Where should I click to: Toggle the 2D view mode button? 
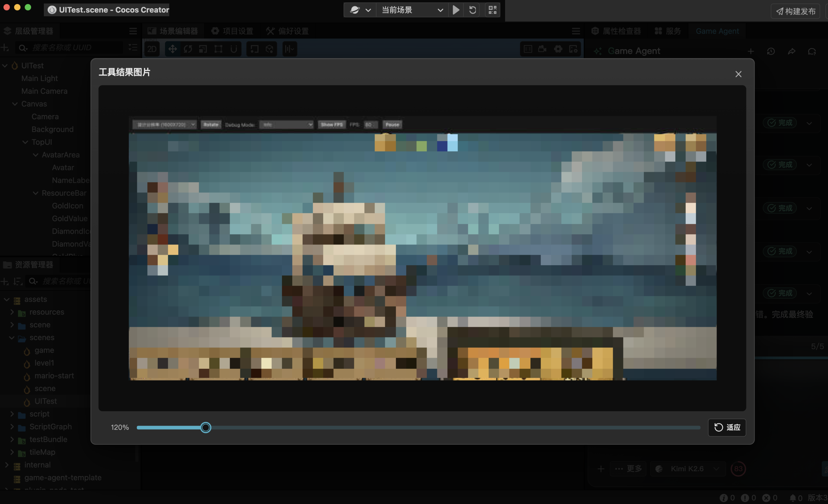(x=152, y=49)
